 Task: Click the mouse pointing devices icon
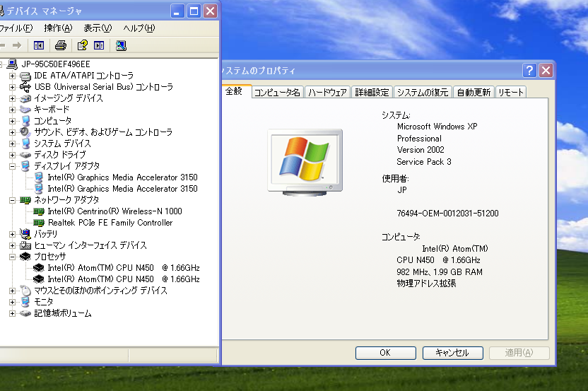point(25,291)
